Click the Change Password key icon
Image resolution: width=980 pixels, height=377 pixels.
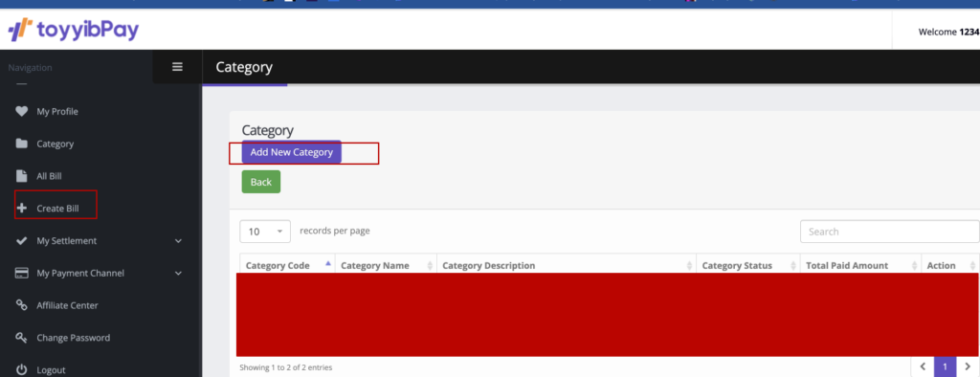point(22,338)
